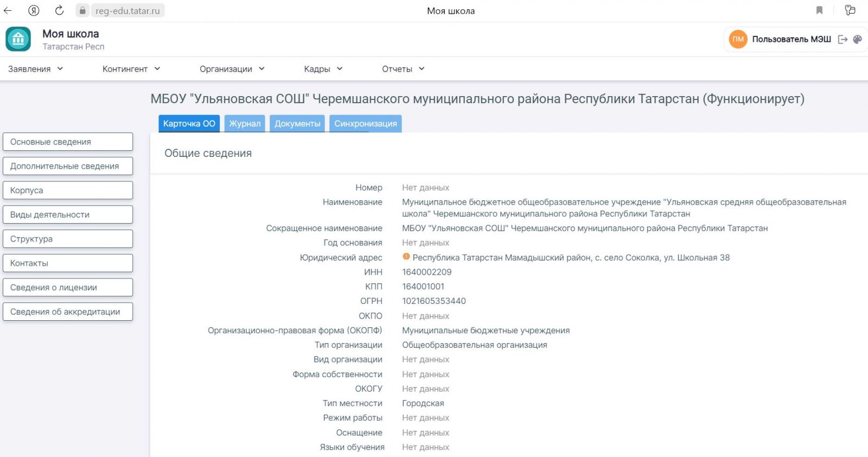Image resolution: width=868 pixels, height=457 pixels.
Task: Select the Корпуса sidebar button
Action: point(68,191)
